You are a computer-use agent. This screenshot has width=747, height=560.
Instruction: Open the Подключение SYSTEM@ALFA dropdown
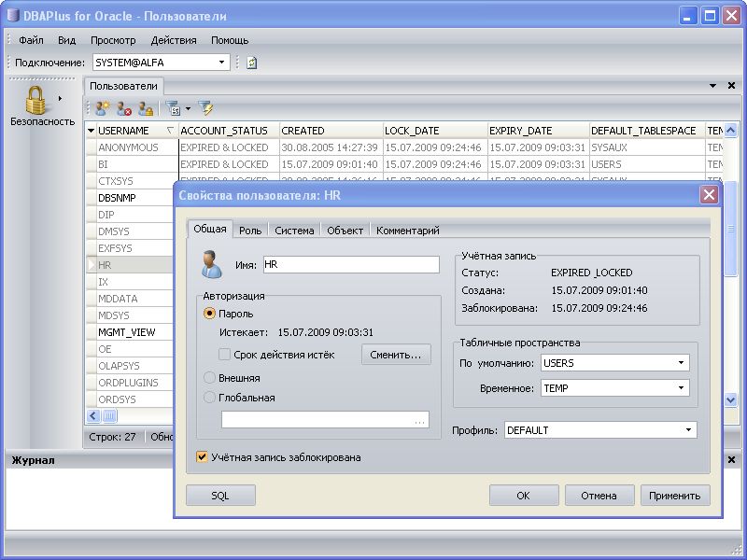click(222, 63)
